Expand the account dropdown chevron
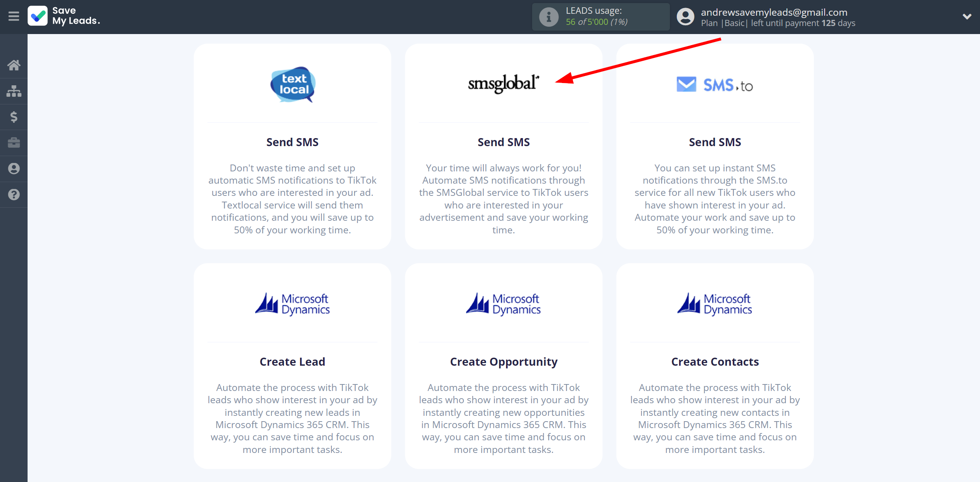Image resolution: width=980 pixels, height=482 pixels. pos(967,16)
